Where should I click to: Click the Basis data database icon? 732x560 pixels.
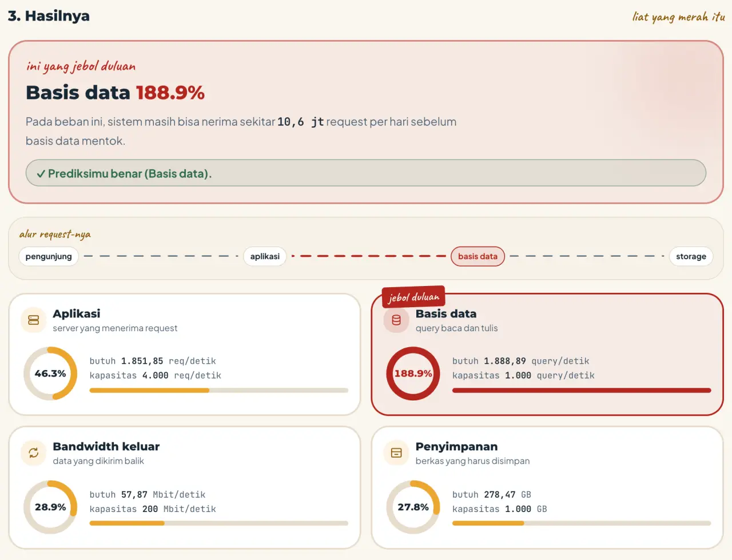[396, 320]
